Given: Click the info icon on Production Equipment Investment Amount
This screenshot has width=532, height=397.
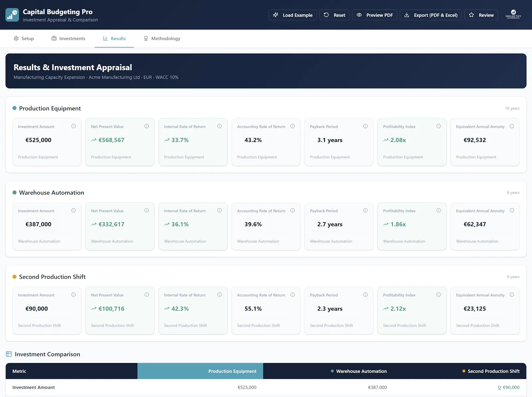Looking at the screenshot, I should [x=73, y=126].
